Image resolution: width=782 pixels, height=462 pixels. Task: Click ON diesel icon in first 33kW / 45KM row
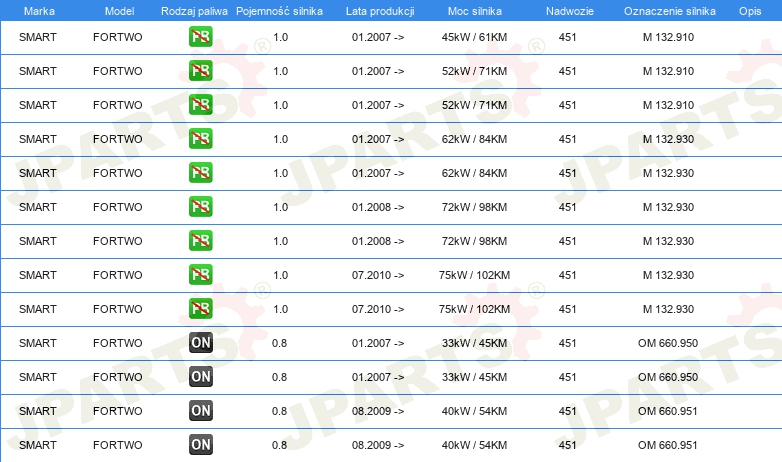pyautogui.click(x=200, y=343)
